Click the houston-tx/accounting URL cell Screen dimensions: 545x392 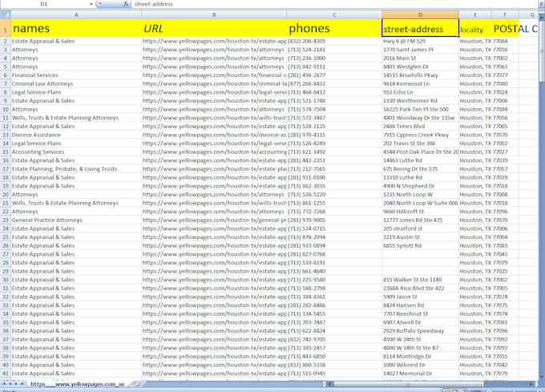pos(214,152)
